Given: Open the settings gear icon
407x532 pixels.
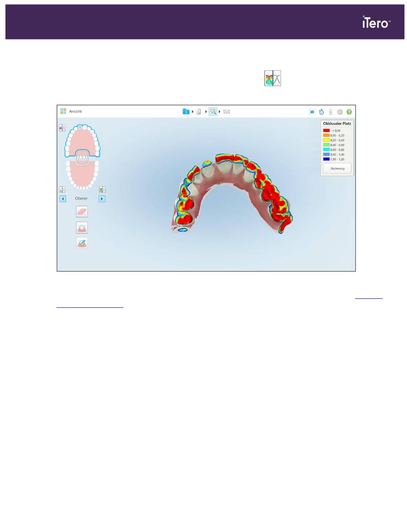Looking at the screenshot, I should click(340, 111).
